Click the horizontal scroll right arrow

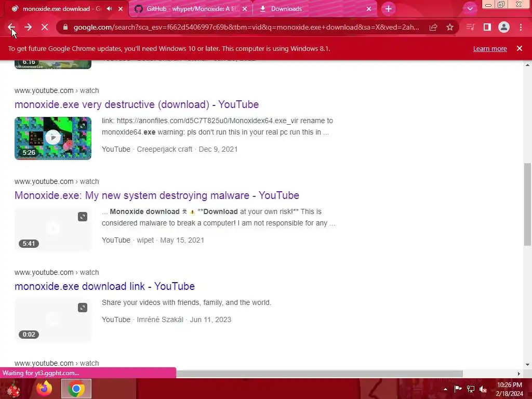(x=518, y=374)
